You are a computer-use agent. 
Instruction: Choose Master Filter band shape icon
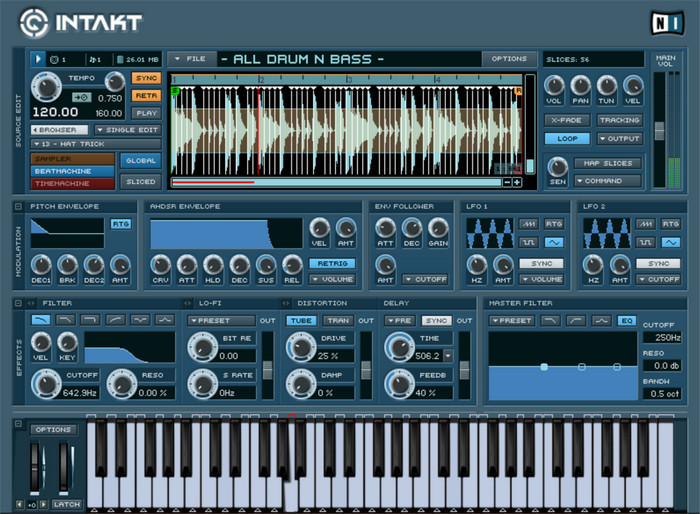601,320
